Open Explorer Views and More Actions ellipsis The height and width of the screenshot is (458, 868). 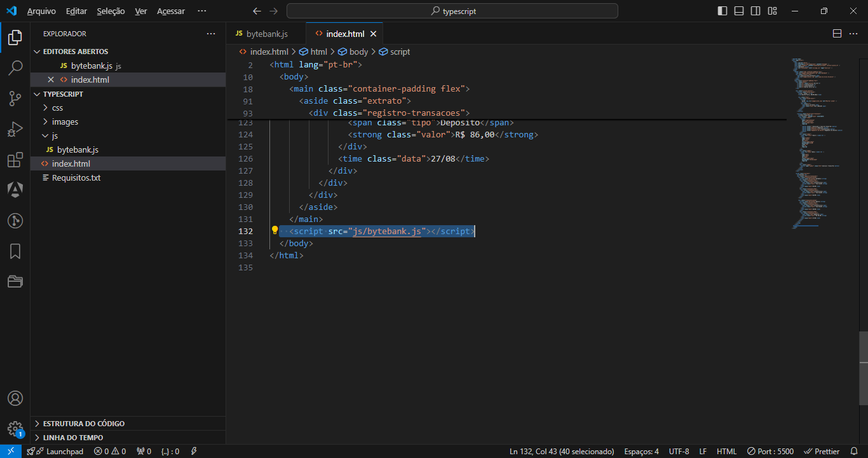coord(211,34)
